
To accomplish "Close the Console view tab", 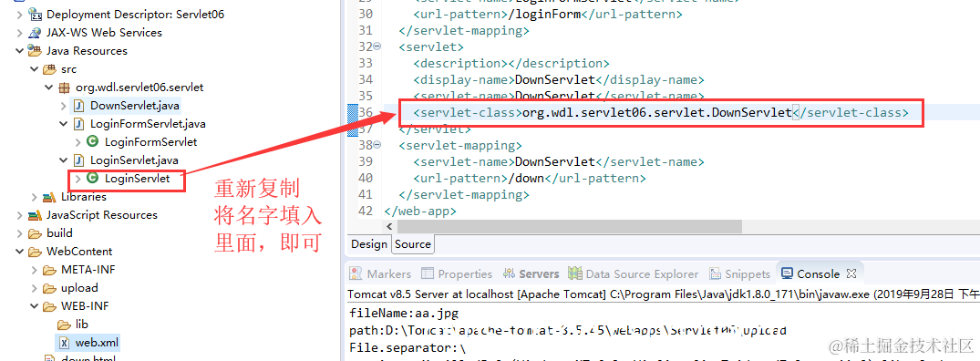I will click(851, 274).
